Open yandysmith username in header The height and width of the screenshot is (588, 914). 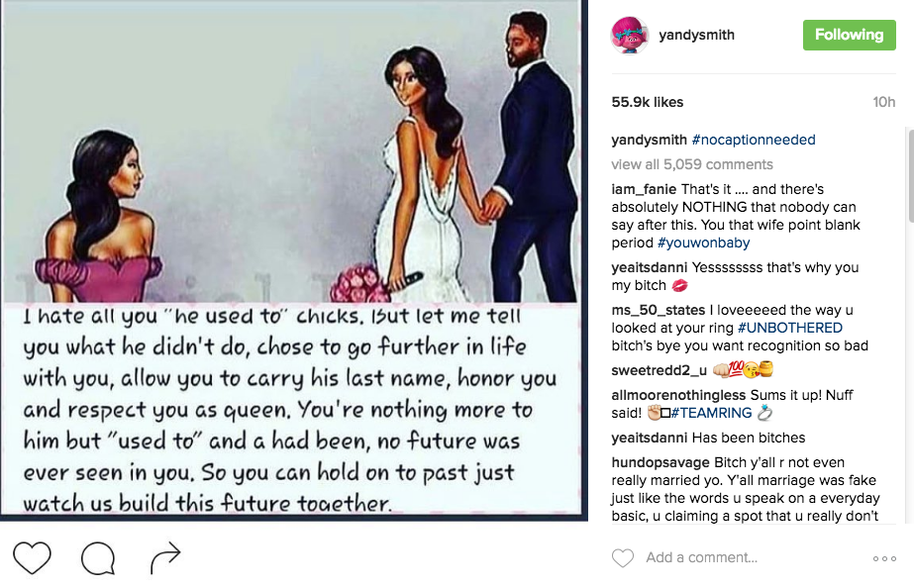click(x=694, y=35)
